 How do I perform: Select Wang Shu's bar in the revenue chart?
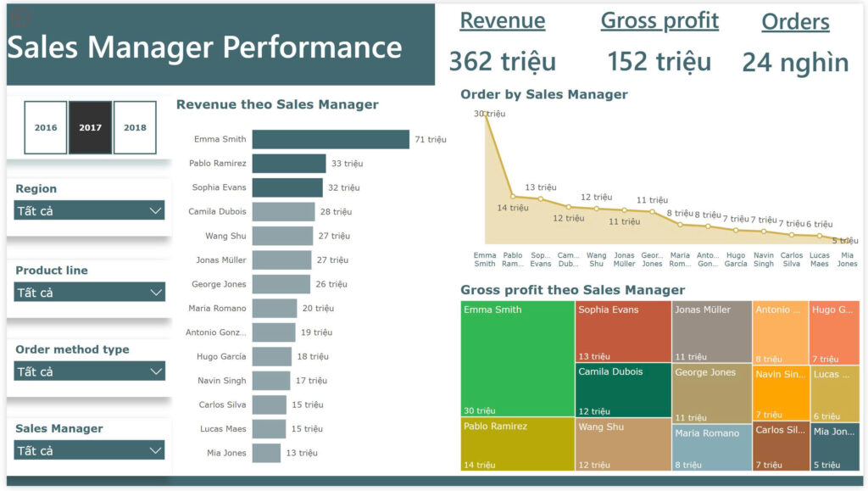click(x=284, y=235)
